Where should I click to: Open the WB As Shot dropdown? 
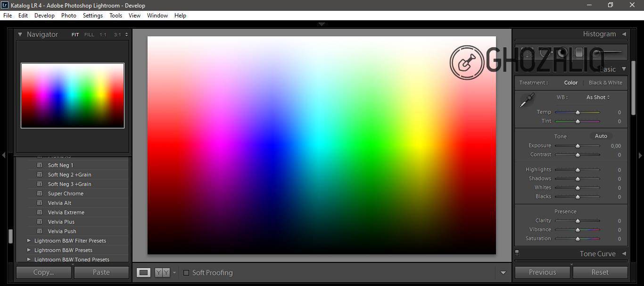pos(597,97)
